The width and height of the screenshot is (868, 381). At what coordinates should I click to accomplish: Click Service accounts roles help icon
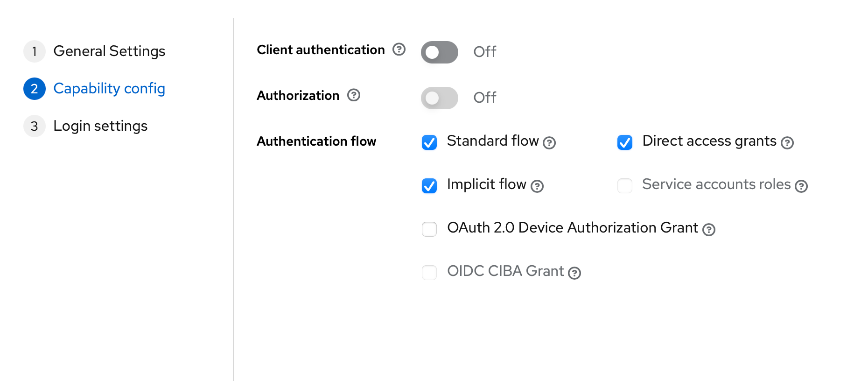coord(801,186)
